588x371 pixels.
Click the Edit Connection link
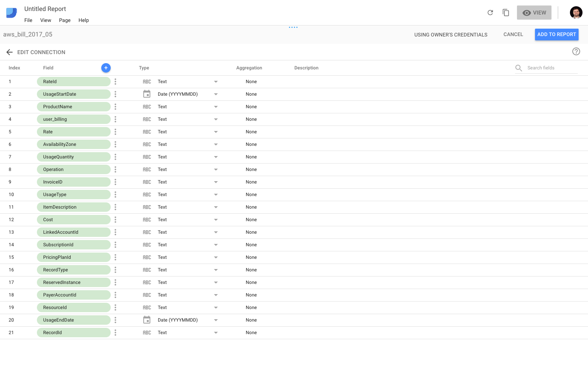coord(41,52)
